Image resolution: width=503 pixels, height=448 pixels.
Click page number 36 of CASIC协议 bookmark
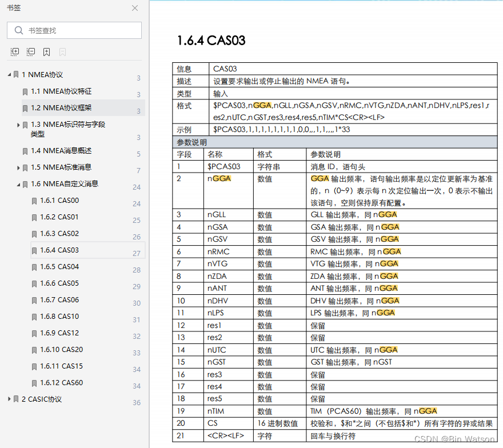pos(137,402)
